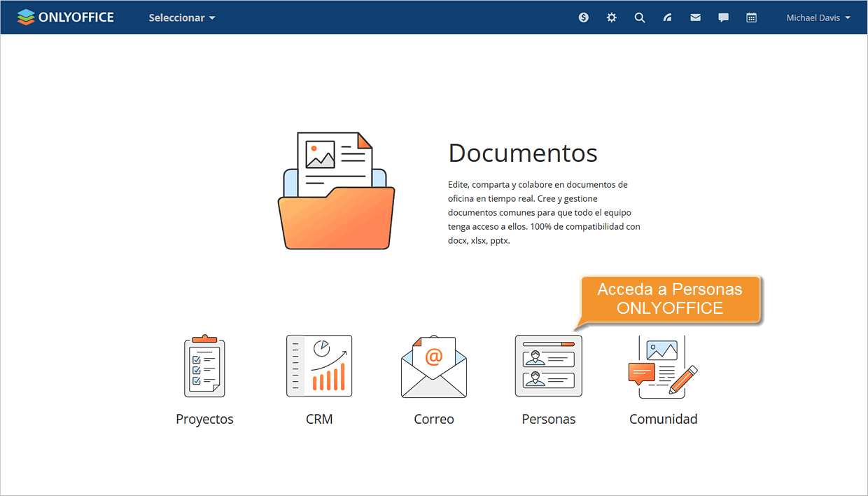868x496 pixels.
Task: Open the Comunidad module icon
Action: 663,366
